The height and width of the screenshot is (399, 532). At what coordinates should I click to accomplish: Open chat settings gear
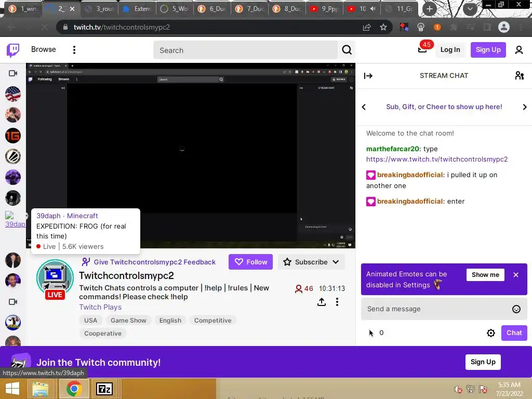(490, 333)
